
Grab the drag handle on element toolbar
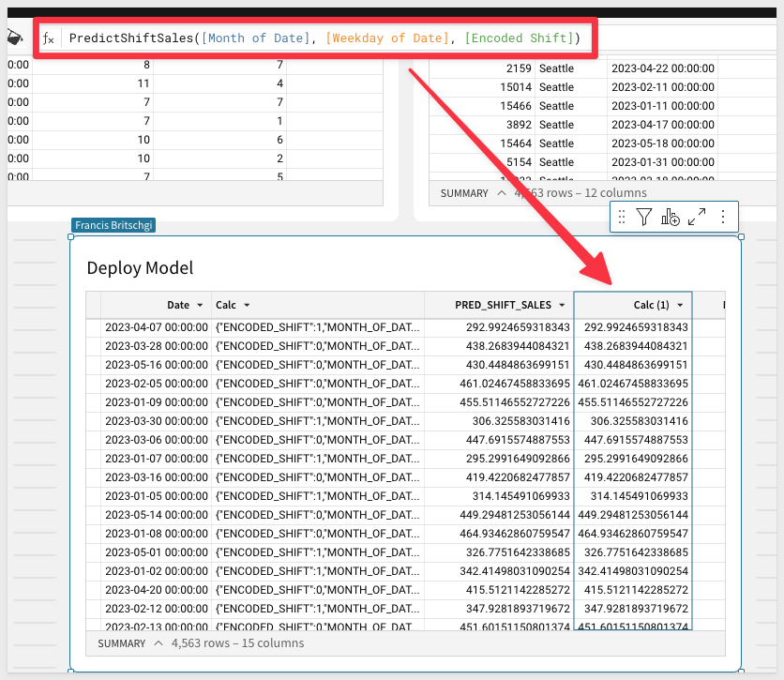pyautogui.click(x=621, y=217)
